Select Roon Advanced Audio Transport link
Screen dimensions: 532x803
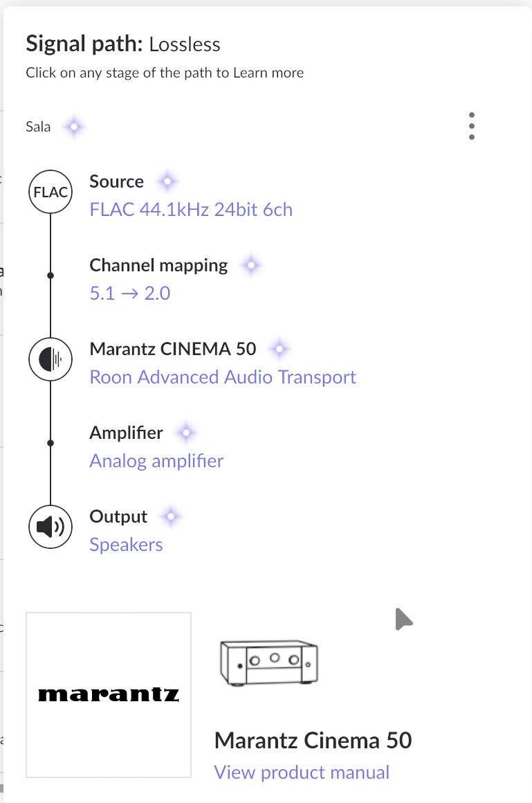point(223,377)
